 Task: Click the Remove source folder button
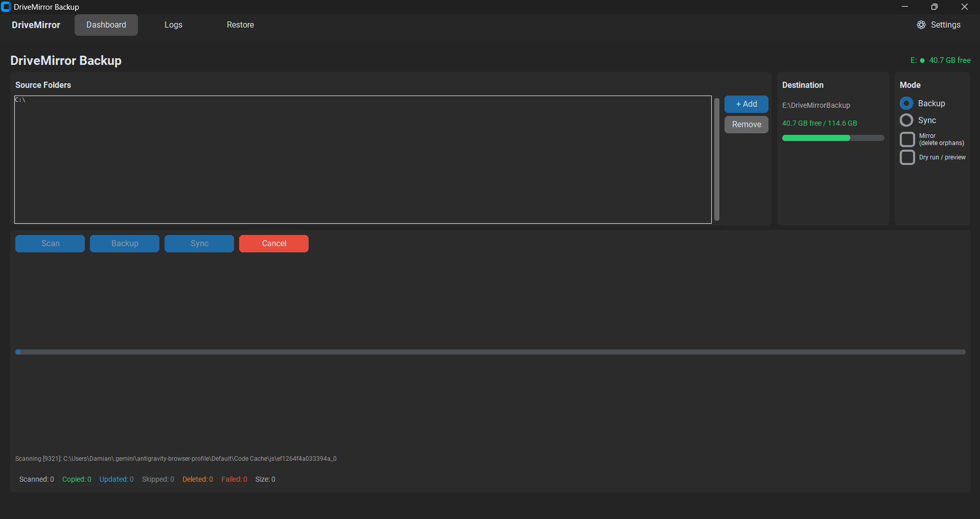pyautogui.click(x=746, y=125)
